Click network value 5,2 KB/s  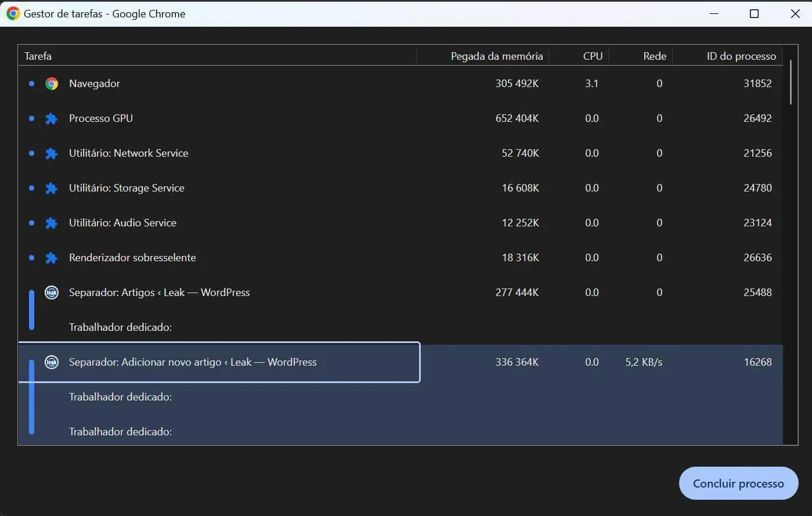[x=644, y=362]
